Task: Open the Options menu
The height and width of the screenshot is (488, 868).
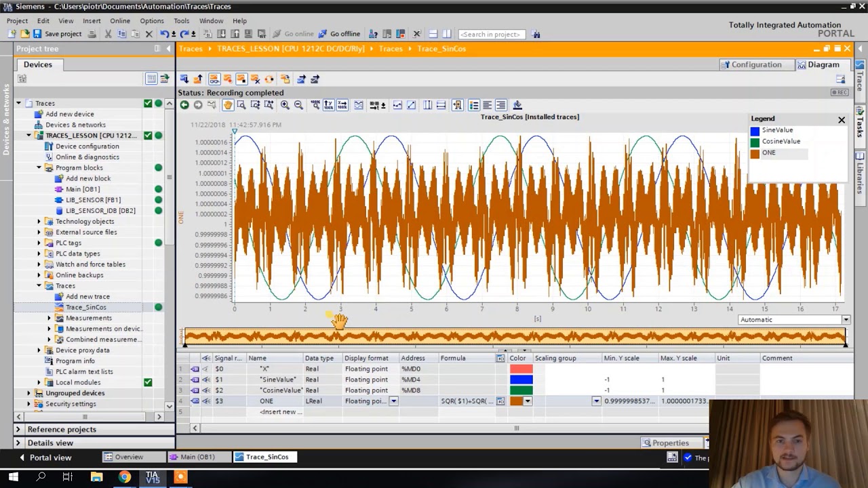Action: click(x=152, y=21)
